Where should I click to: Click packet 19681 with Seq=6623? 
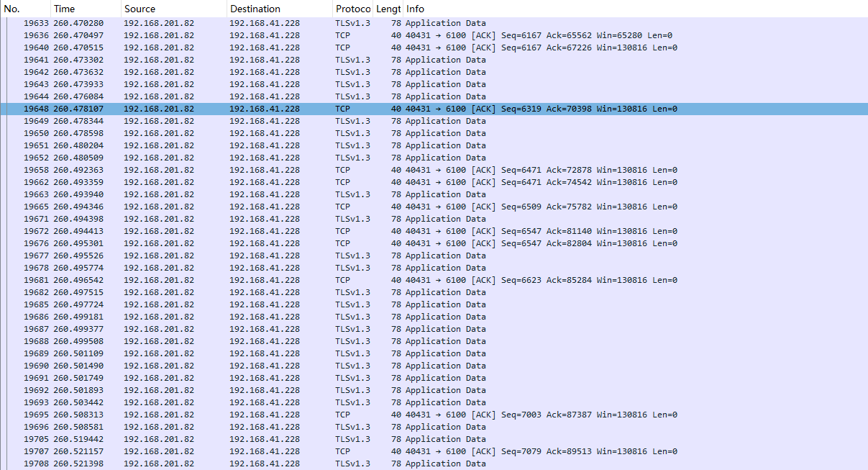point(431,280)
